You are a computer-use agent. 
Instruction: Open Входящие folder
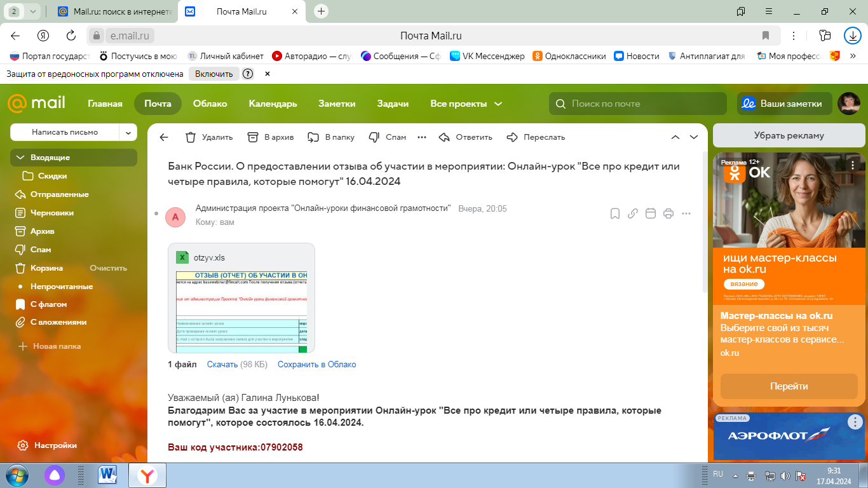[74, 158]
